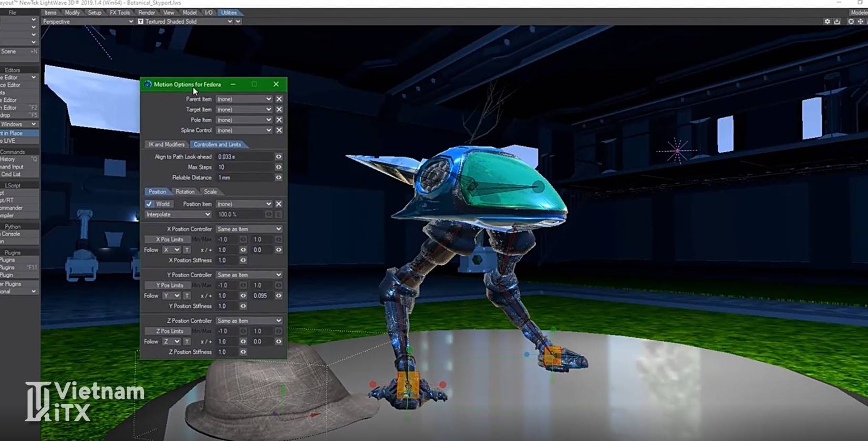
Task: Open envelope for Align to Path Look-ahead
Action: (x=278, y=156)
